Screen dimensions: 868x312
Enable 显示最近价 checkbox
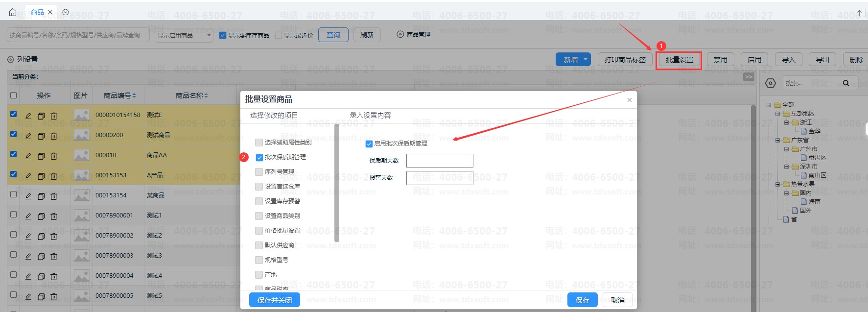(279, 35)
